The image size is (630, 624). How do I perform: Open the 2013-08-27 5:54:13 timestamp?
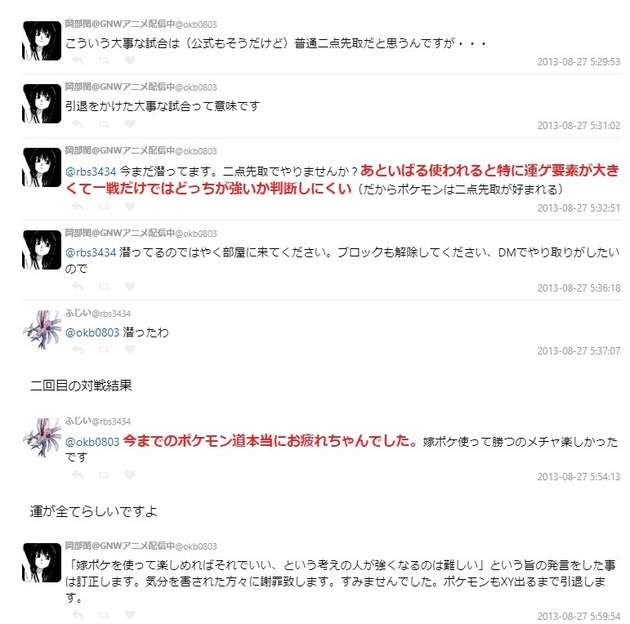(x=579, y=477)
